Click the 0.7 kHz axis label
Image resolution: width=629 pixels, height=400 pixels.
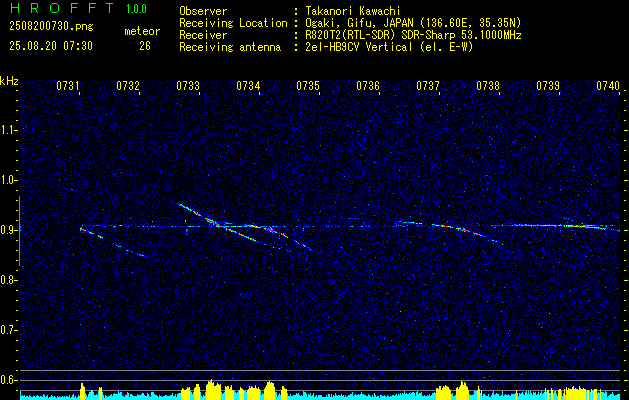point(9,330)
